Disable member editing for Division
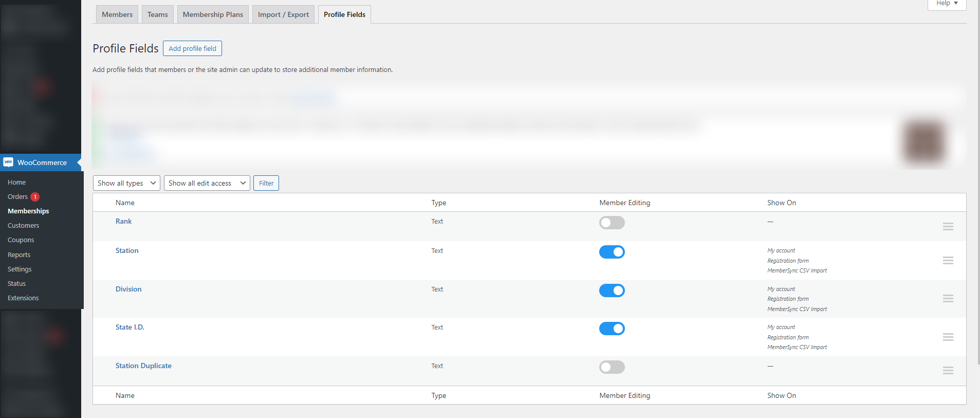 (612, 290)
